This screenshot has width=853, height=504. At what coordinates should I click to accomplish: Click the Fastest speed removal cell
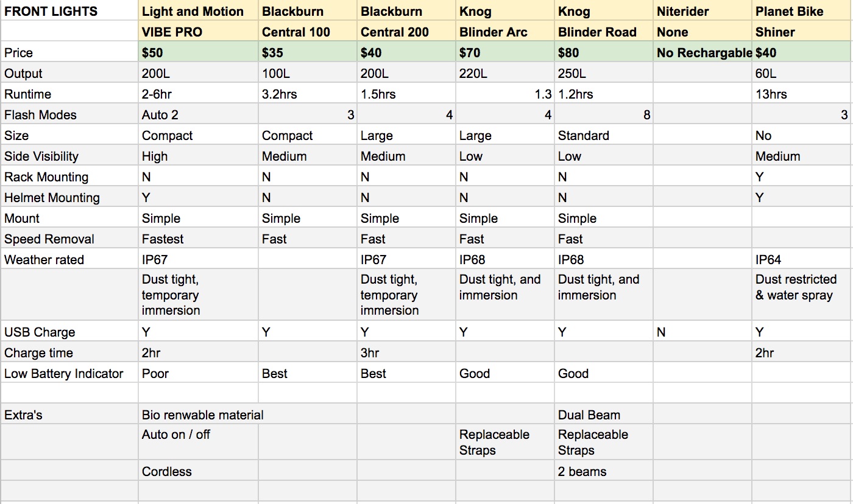[x=199, y=239]
